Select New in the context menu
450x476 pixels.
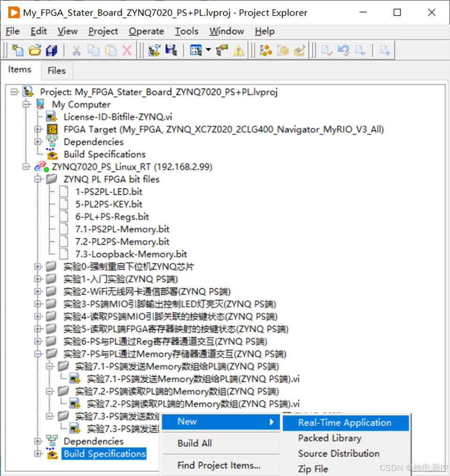221,422
